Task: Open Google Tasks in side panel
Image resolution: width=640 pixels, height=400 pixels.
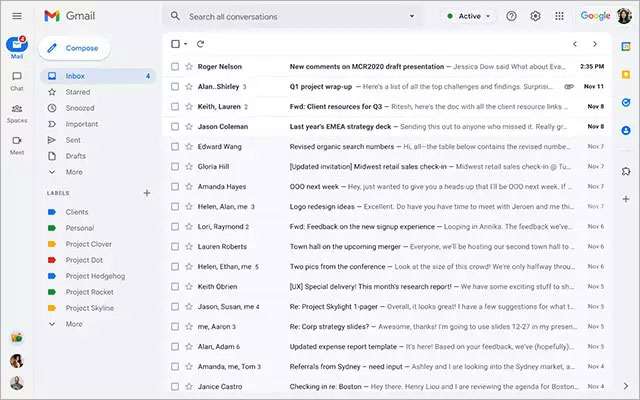Action: (x=625, y=102)
